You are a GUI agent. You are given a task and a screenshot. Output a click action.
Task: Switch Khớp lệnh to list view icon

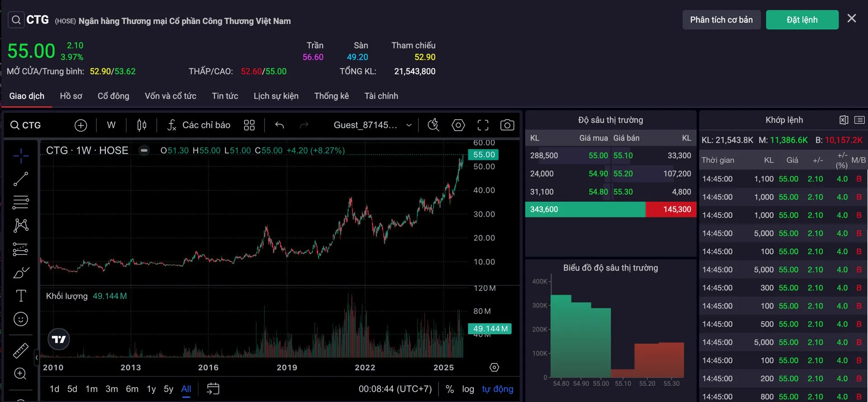point(859,120)
